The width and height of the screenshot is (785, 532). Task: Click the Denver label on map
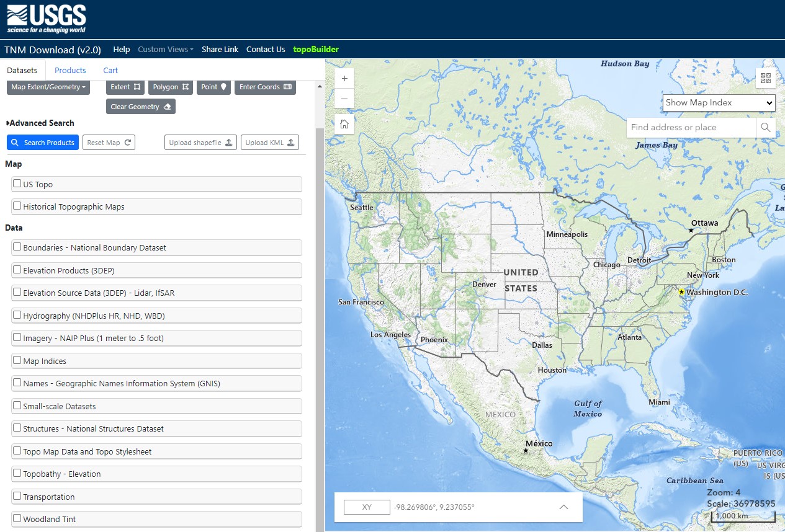(x=484, y=285)
